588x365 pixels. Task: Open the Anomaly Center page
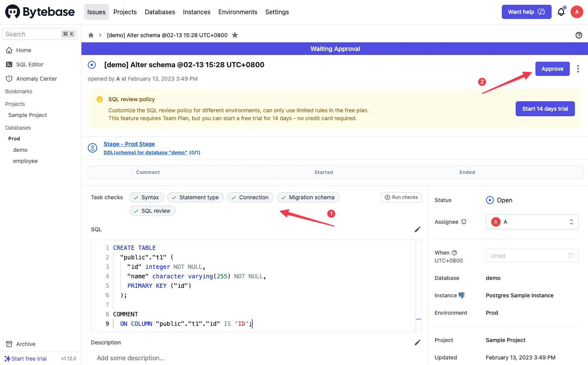click(x=36, y=79)
